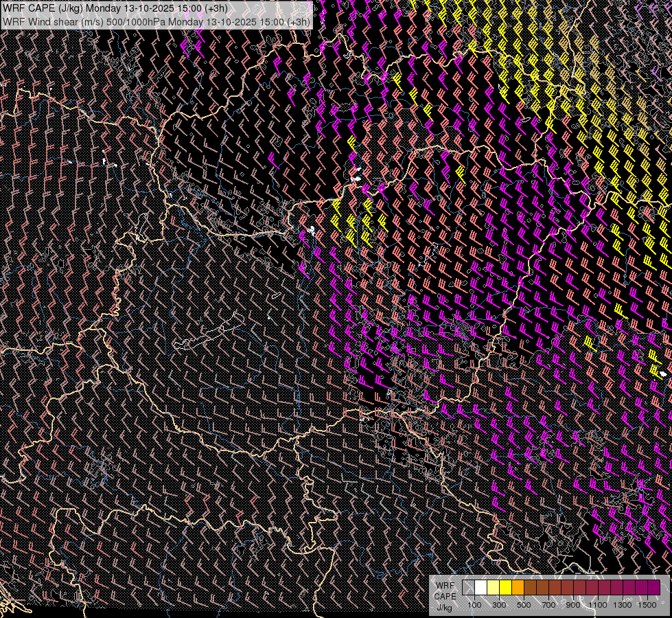This screenshot has height=618, width=672.
Task: Click the 1500 legend scale label
Action: pyautogui.click(x=647, y=605)
